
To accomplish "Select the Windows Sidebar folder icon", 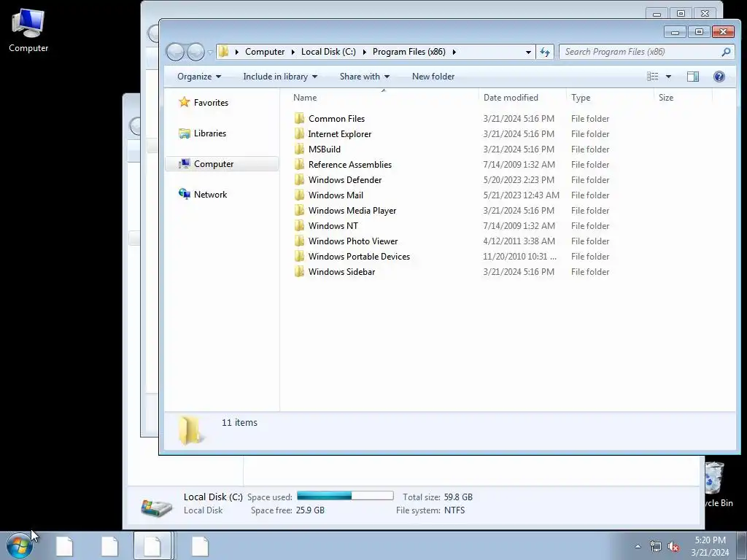I will point(299,271).
